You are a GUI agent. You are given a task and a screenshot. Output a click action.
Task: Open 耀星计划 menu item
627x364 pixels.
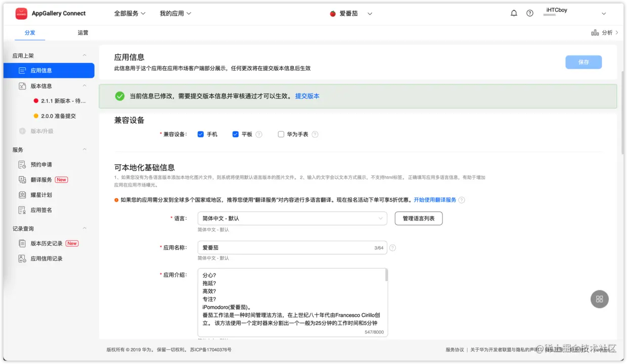pos(41,195)
